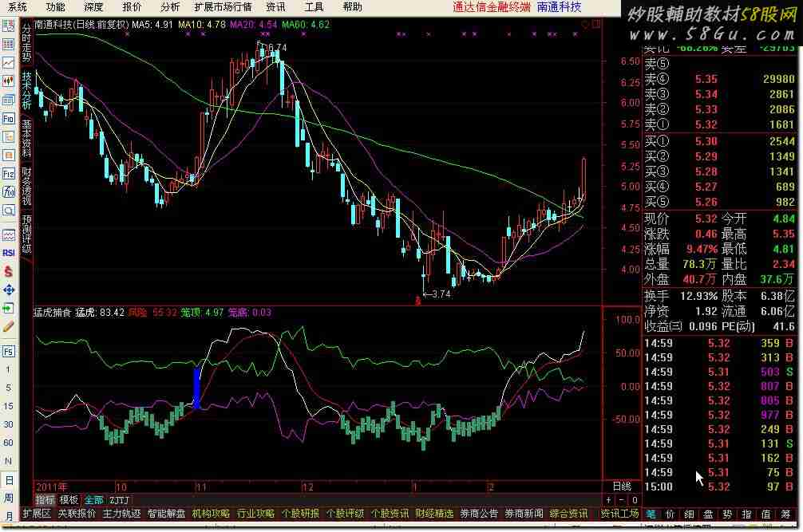This screenshot has height=532, width=803.
Task: Select the 15-minute period
Action: (x=8, y=406)
